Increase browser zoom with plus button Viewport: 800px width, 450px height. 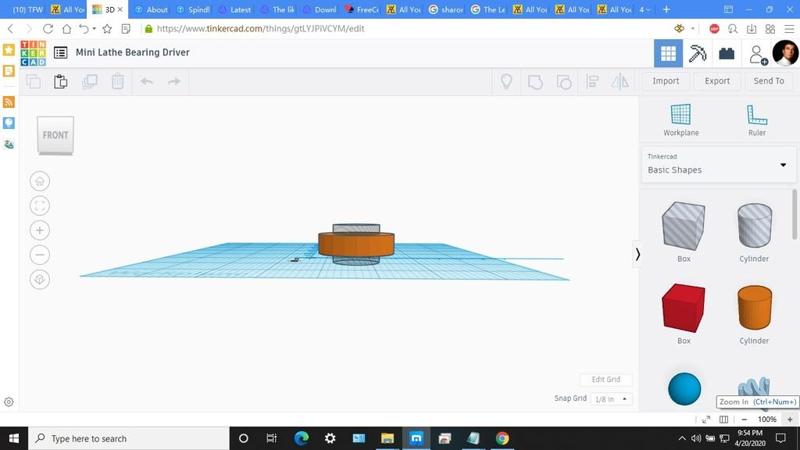click(x=790, y=419)
